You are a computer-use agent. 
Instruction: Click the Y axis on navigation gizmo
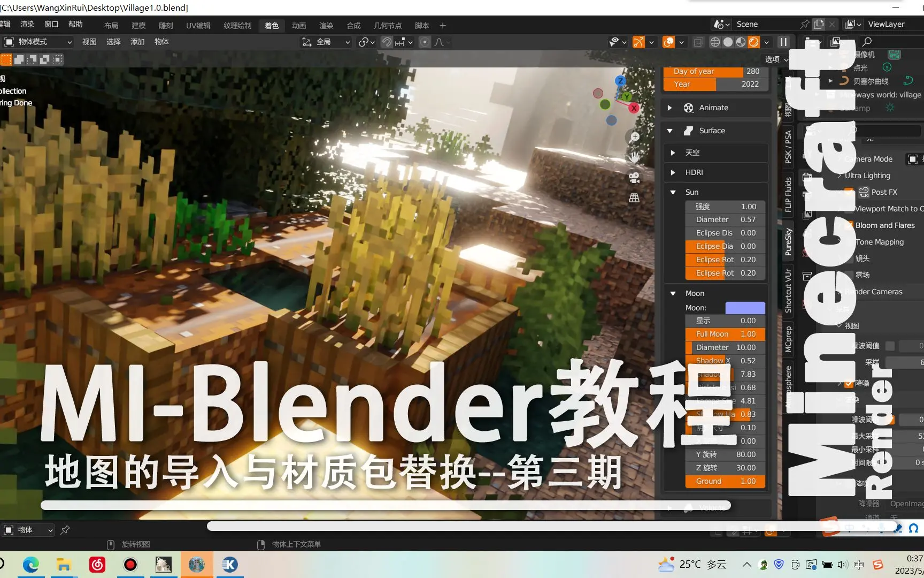tap(626, 96)
